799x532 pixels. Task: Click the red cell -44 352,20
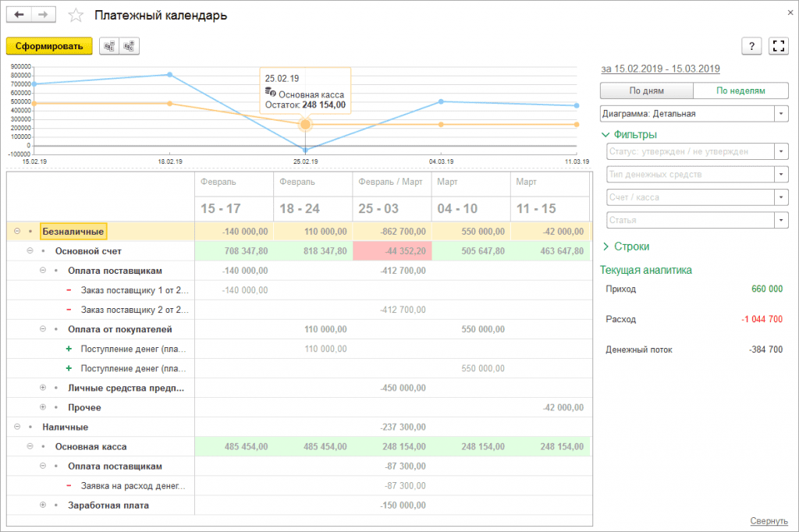coord(392,250)
